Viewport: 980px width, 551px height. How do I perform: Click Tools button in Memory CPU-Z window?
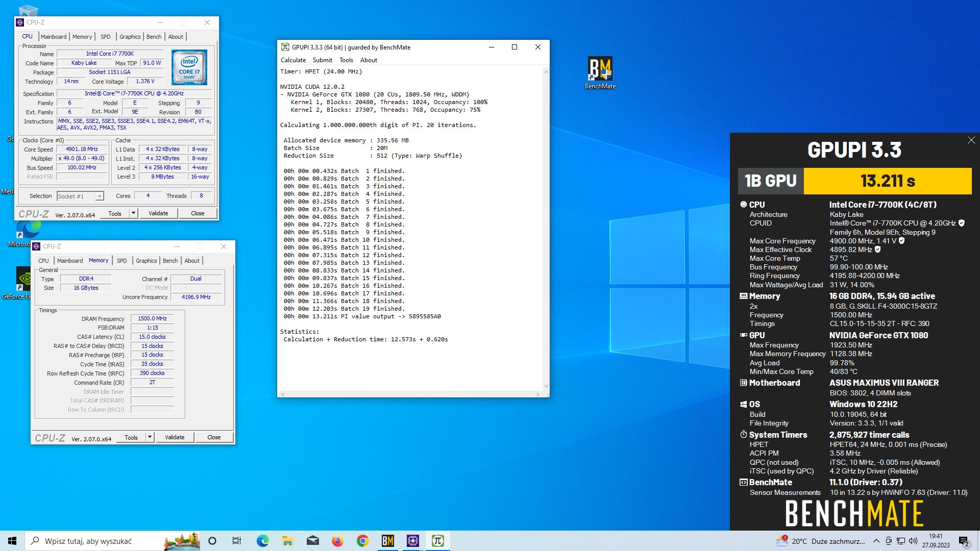click(x=131, y=437)
